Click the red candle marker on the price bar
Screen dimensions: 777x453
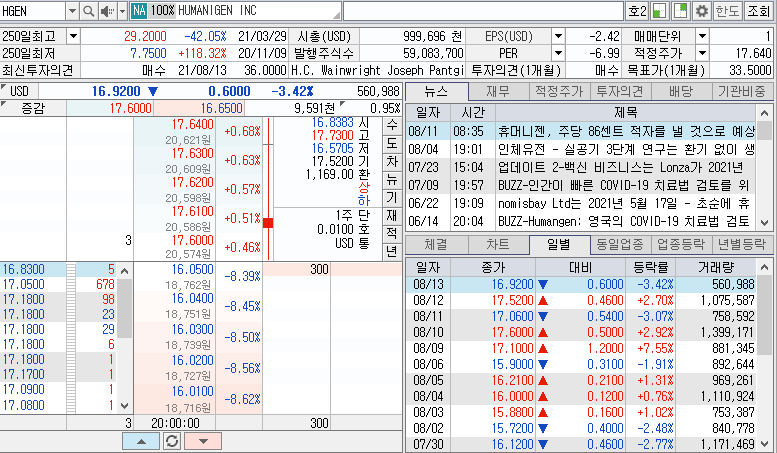pyautogui.click(x=268, y=223)
